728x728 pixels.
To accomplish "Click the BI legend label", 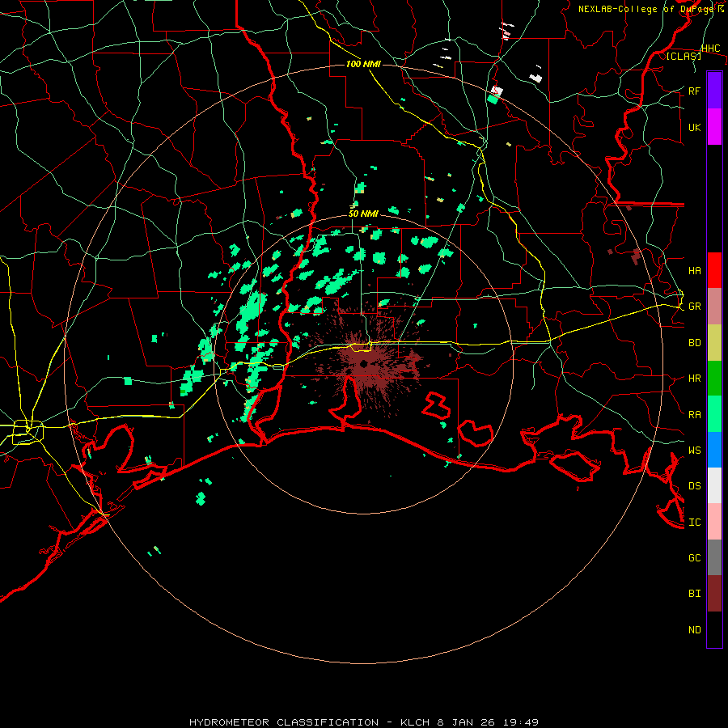I will coord(694,594).
